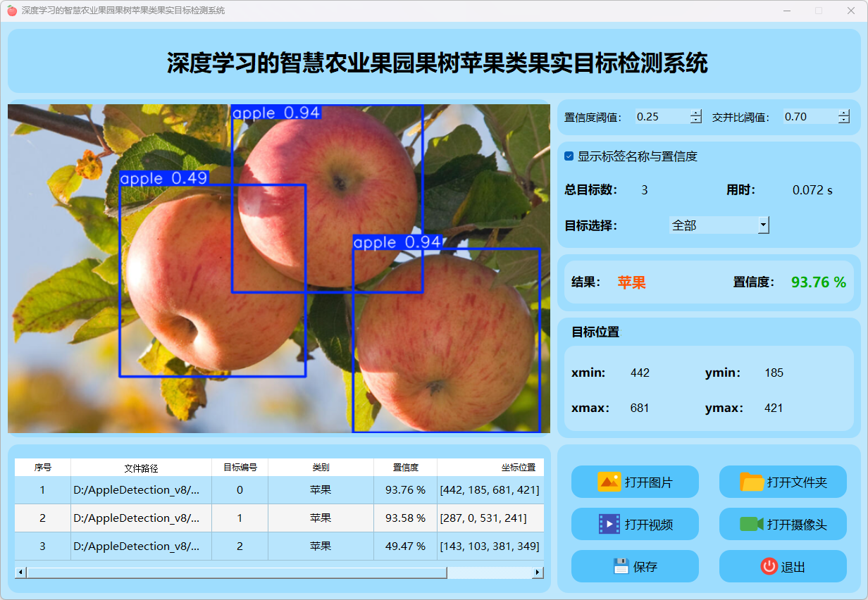Select table row with confidence 49.47 %
Image resolution: width=868 pixels, height=600 pixels.
(x=279, y=546)
